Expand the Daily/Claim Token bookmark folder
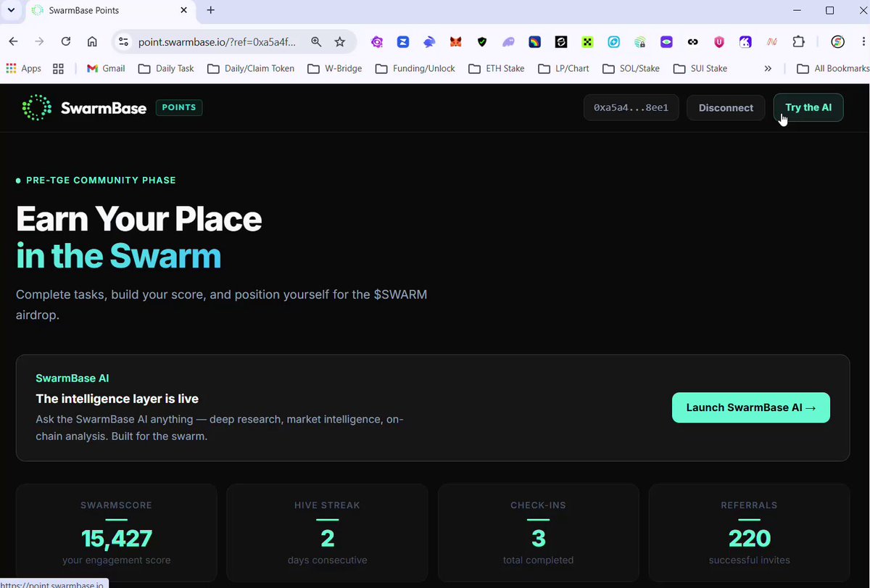The image size is (870, 588). tap(251, 68)
